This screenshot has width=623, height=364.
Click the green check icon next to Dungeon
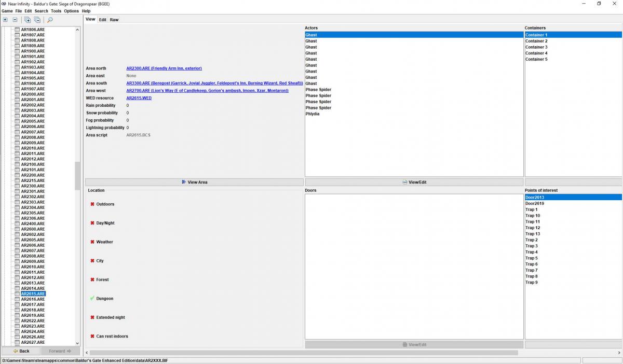(x=92, y=298)
